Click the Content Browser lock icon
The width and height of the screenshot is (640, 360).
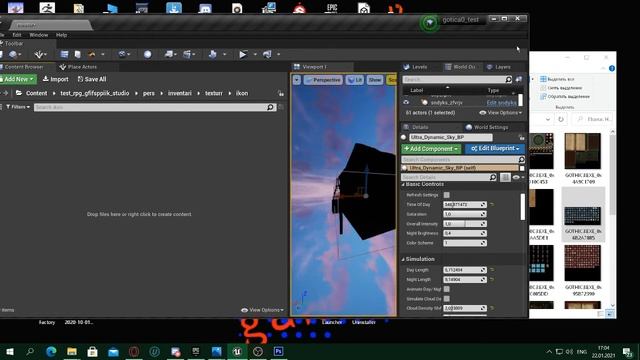click(281, 93)
